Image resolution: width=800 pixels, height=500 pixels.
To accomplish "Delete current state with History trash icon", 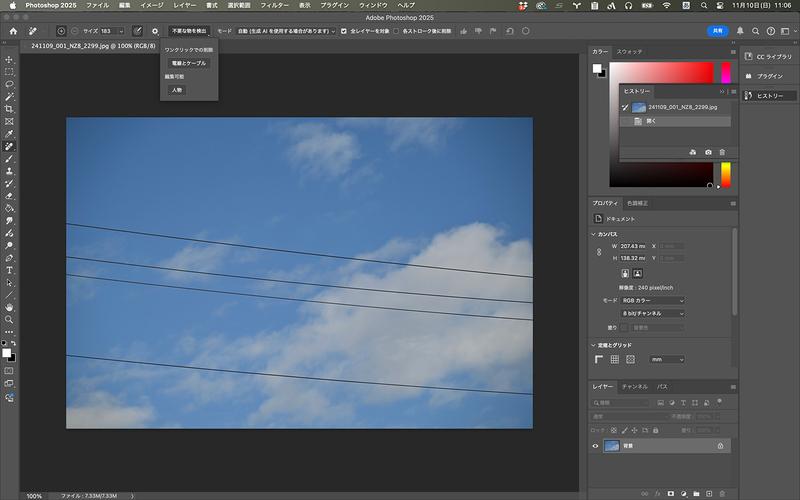I will (722, 152).
